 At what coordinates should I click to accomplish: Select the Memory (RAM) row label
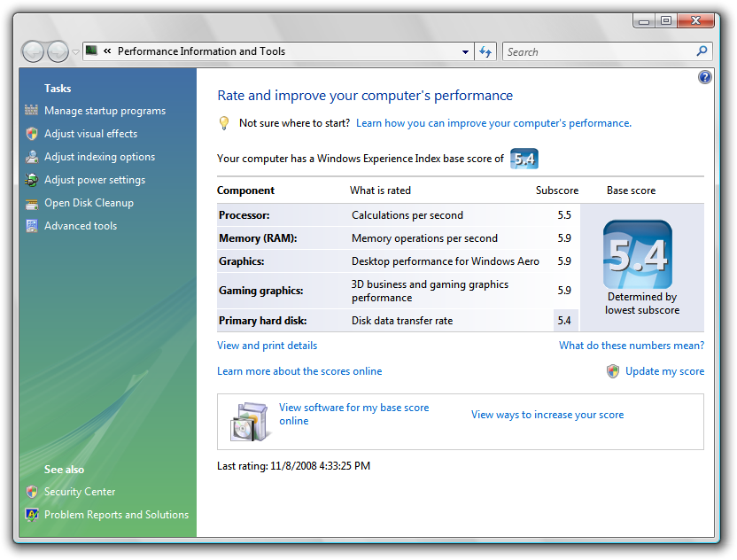pos(258,238)
